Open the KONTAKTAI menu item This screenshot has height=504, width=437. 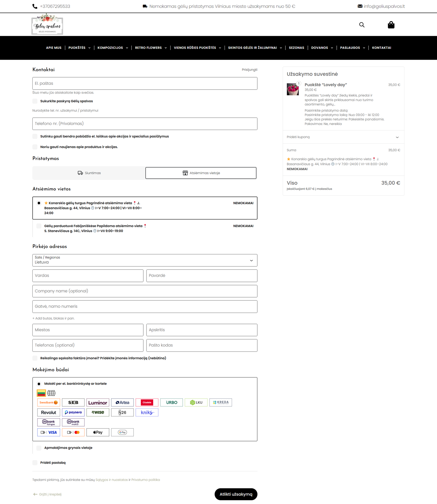pyautogui.click(x=381, y=48)
